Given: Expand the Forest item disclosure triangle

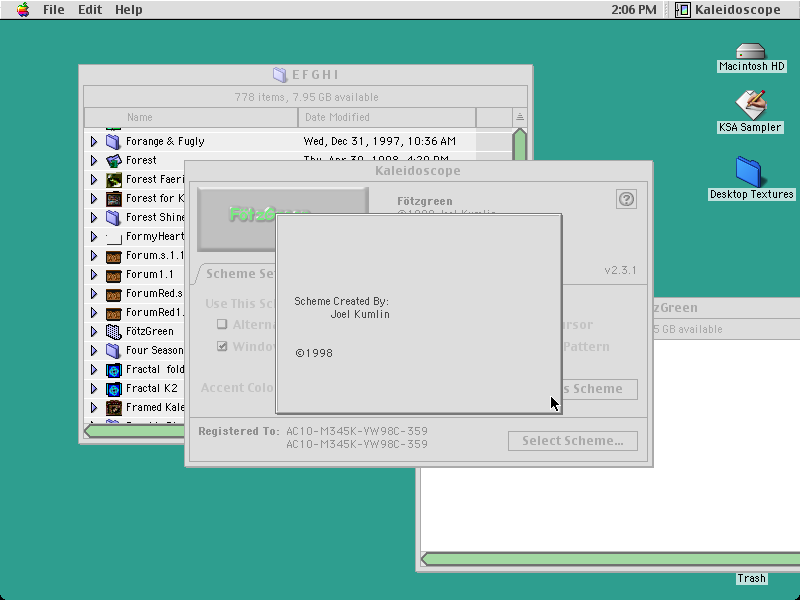Looking at the screenshot, I should point(94,160).
